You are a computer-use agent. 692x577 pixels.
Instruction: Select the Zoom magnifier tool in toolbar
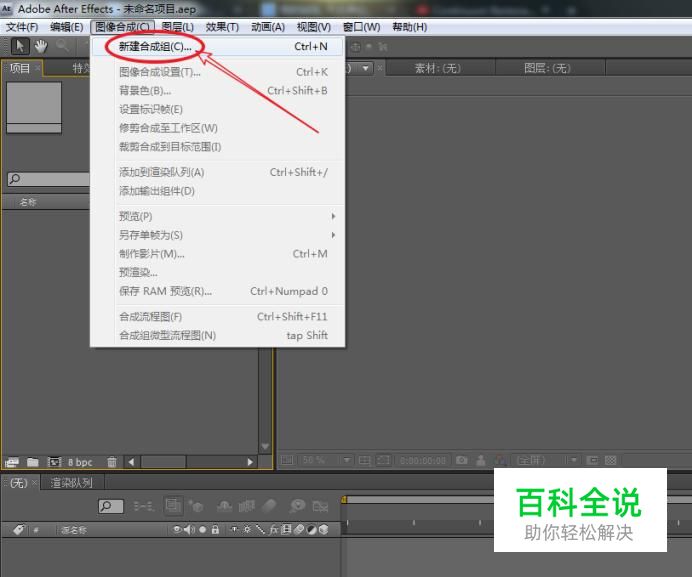point(62,46)
